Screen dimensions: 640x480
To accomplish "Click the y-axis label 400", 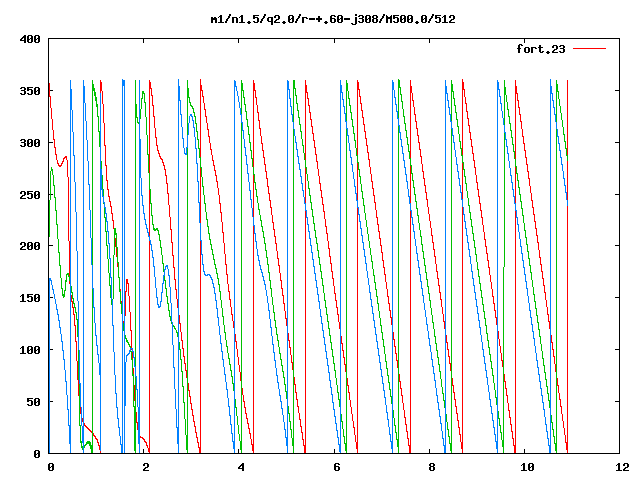I will point(30,40).
